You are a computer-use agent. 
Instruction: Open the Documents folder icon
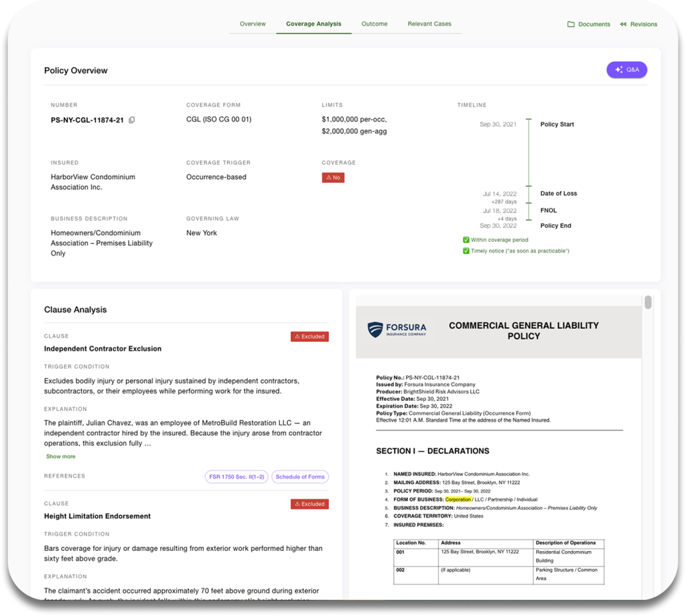(x=571, y=24)
